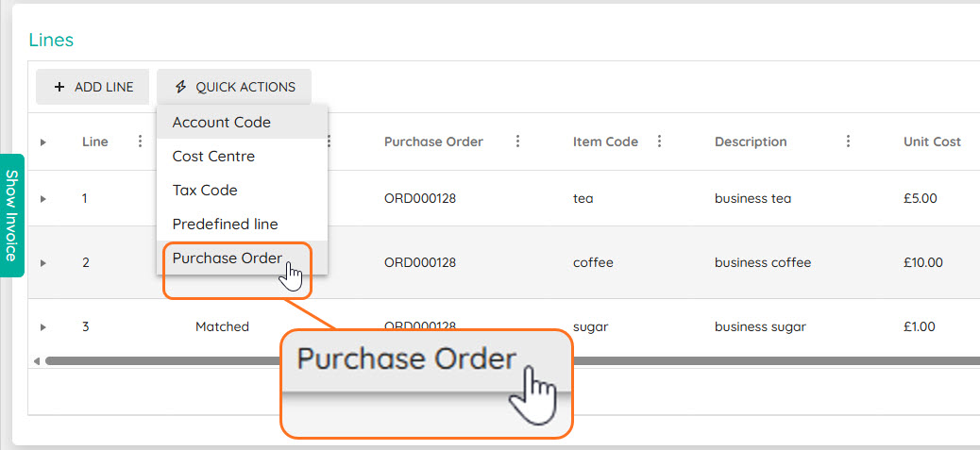Open the Line column options menu
This screenshot has width=980, height=450.
(x=140, y=142)
